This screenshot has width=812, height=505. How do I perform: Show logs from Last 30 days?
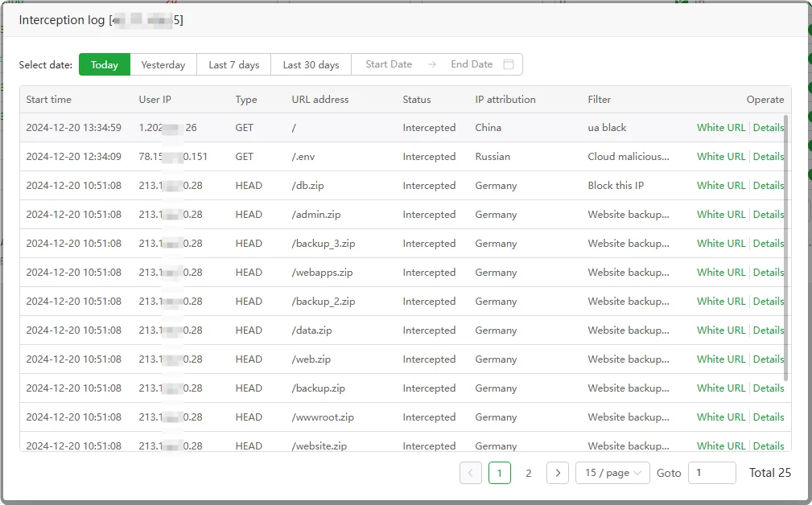point(311,65)
